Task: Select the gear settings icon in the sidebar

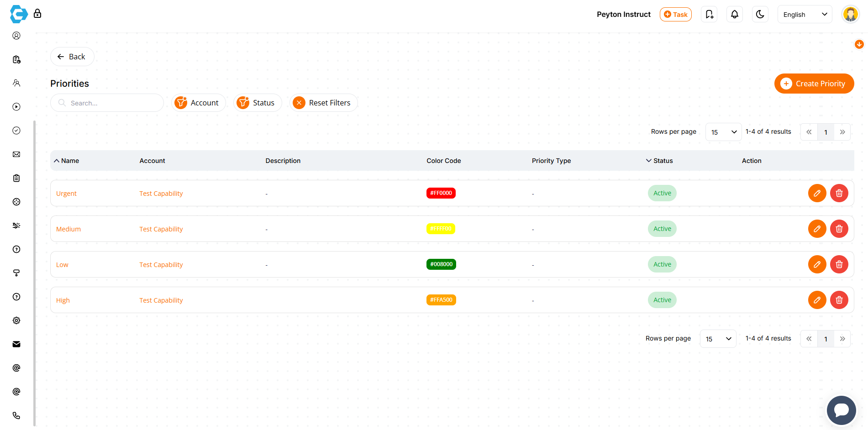Action: (16, 320)
